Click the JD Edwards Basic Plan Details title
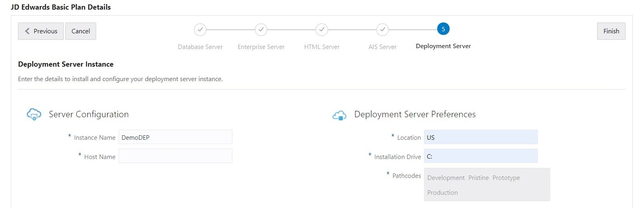The image size is (644, 208). pyautogui.click(x=61, y=7)
